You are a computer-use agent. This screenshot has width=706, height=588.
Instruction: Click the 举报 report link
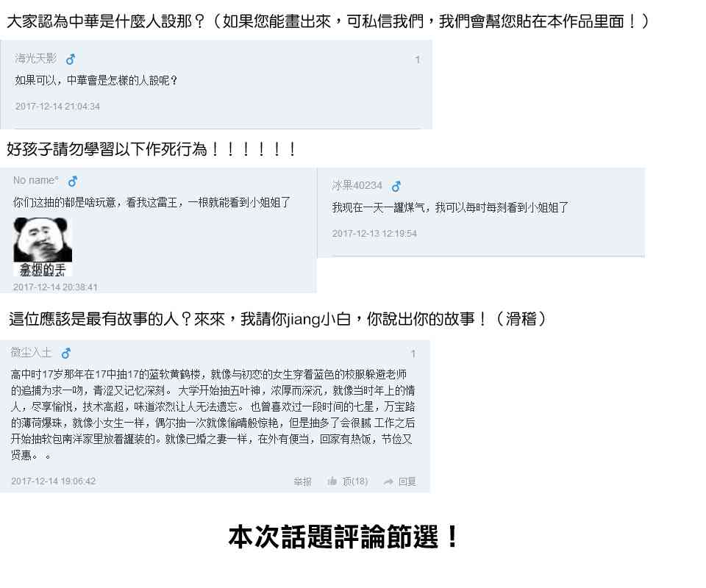coord(302,482)
